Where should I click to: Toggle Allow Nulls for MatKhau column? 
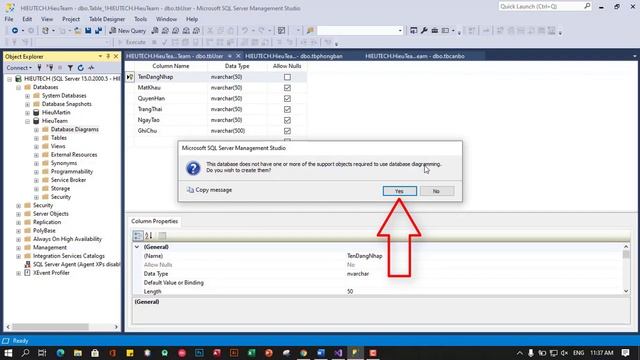287,88
